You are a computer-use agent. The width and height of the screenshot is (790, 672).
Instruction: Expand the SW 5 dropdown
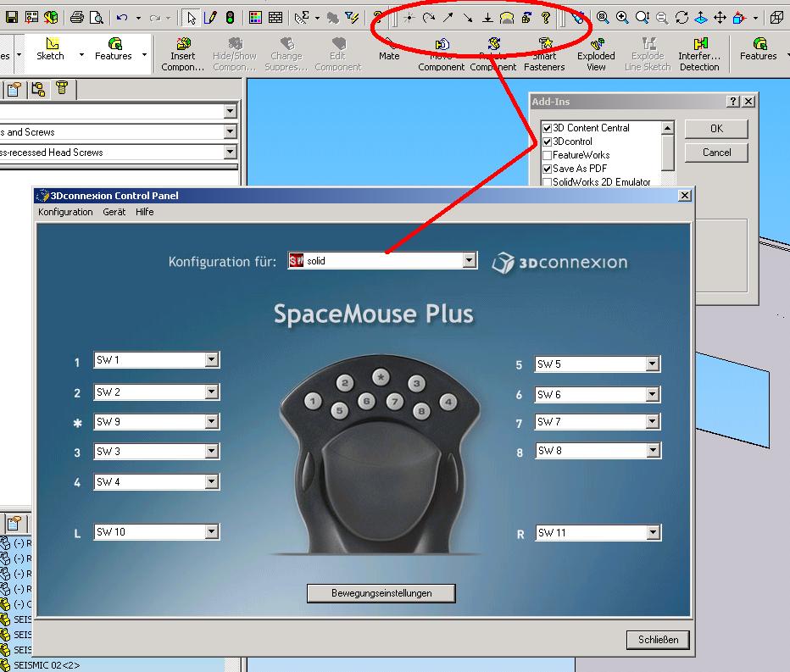(x=653, y=364)
